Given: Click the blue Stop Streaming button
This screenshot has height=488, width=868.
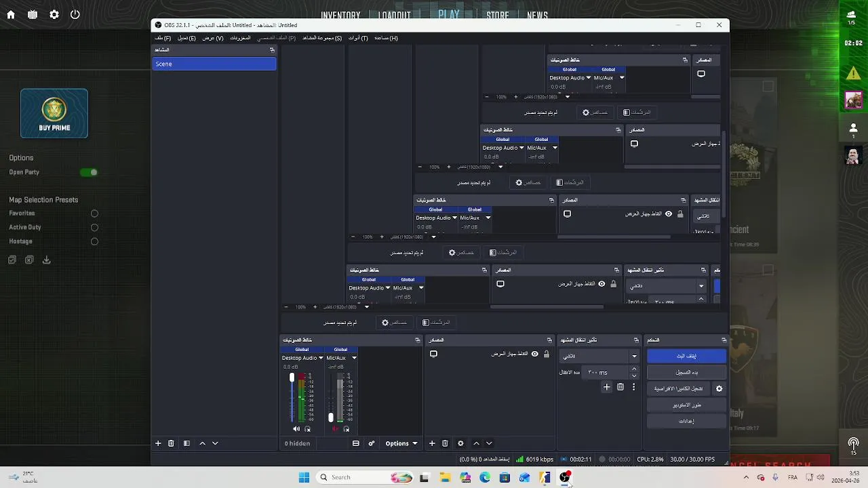Looking at the screenshot, I should click(686, 356).
